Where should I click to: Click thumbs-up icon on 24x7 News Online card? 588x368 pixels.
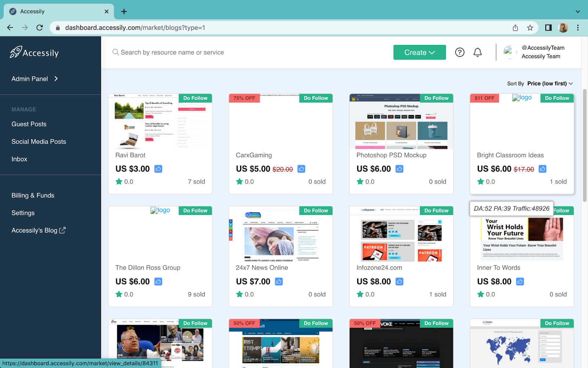(x=279, y=282)
